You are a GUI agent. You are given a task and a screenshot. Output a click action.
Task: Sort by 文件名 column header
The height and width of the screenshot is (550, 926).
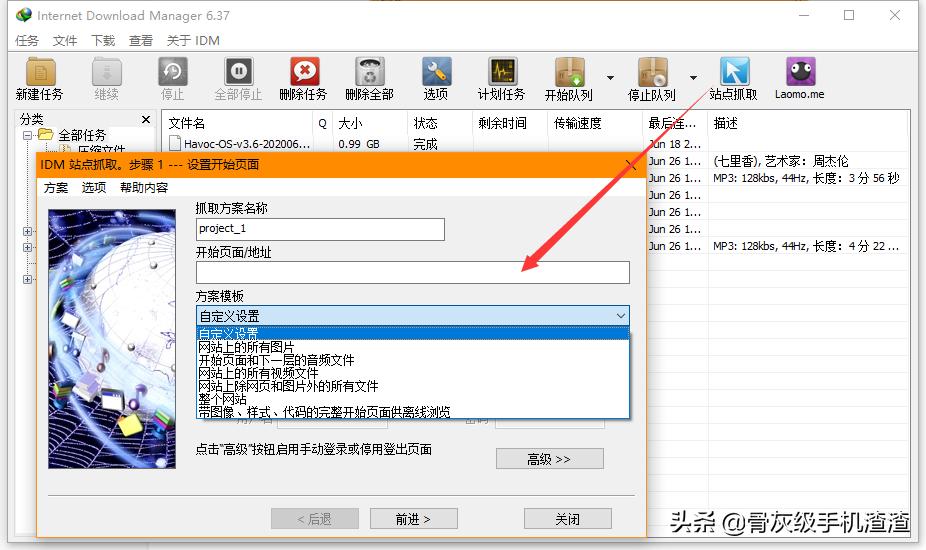[x=237, y=123]
